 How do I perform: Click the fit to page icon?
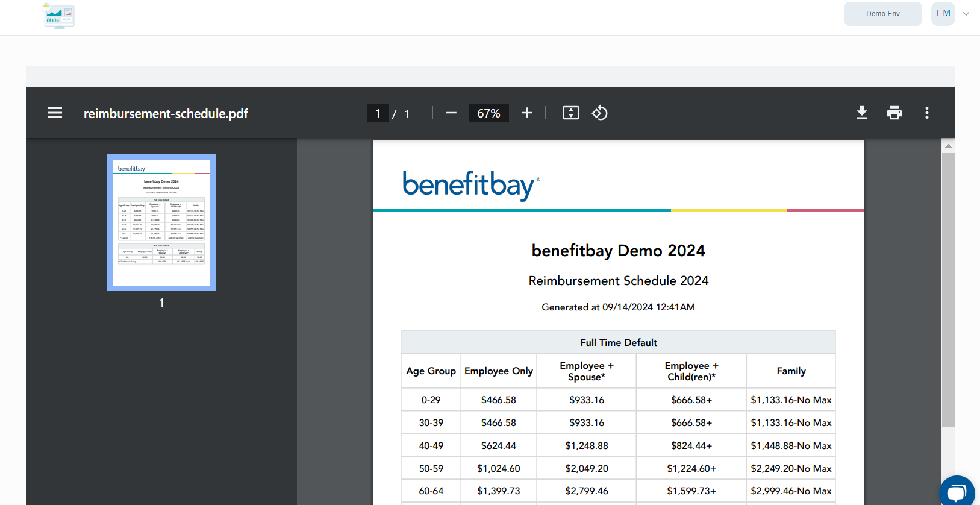pos(571,113)
